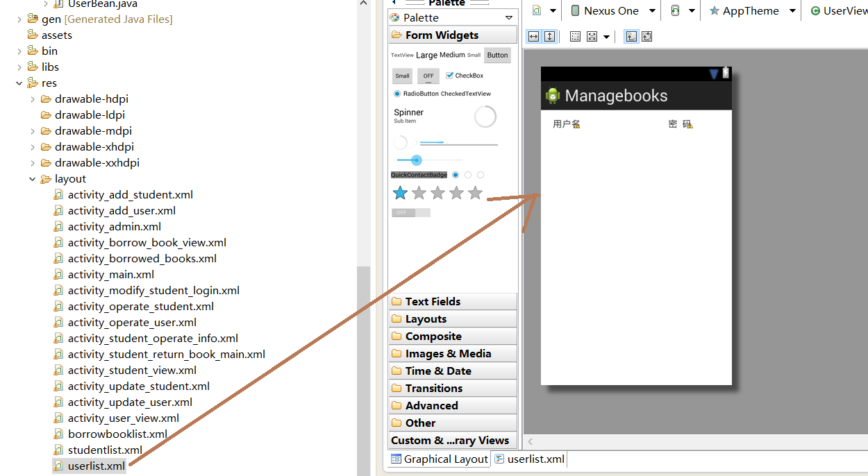
Task: Click the screen orientation rotate icon
Action: (675, 10)
